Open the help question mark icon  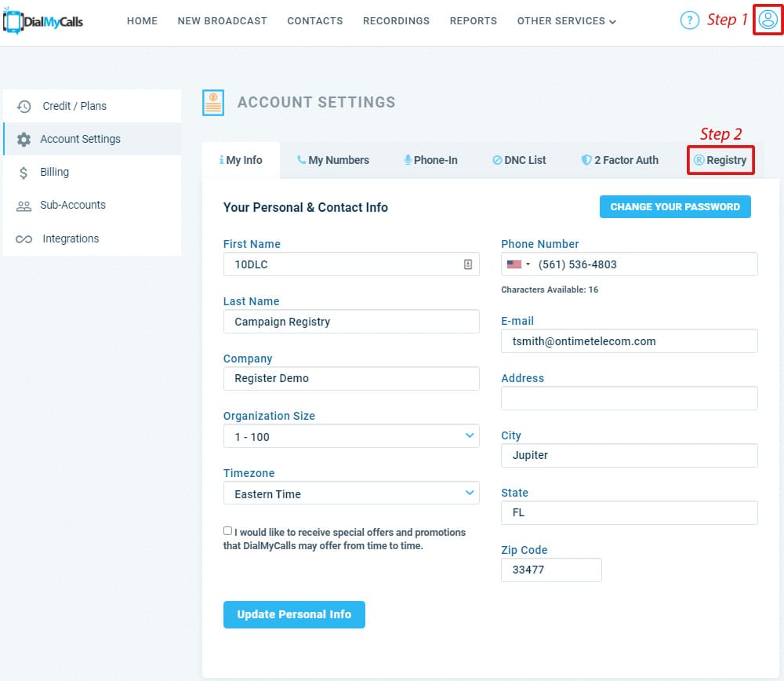coord(689,20)
